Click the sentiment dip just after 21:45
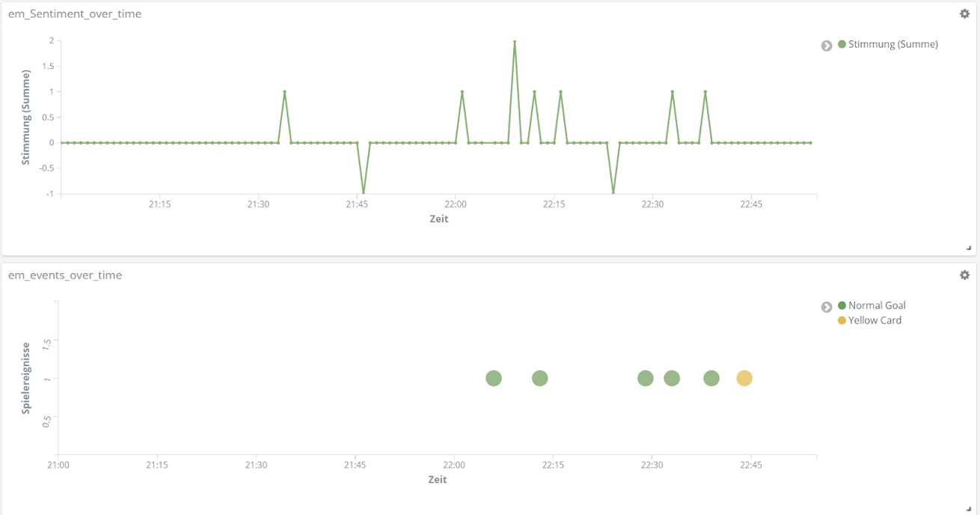The height and width of the screenshot is (515, 980). point(363,192)
